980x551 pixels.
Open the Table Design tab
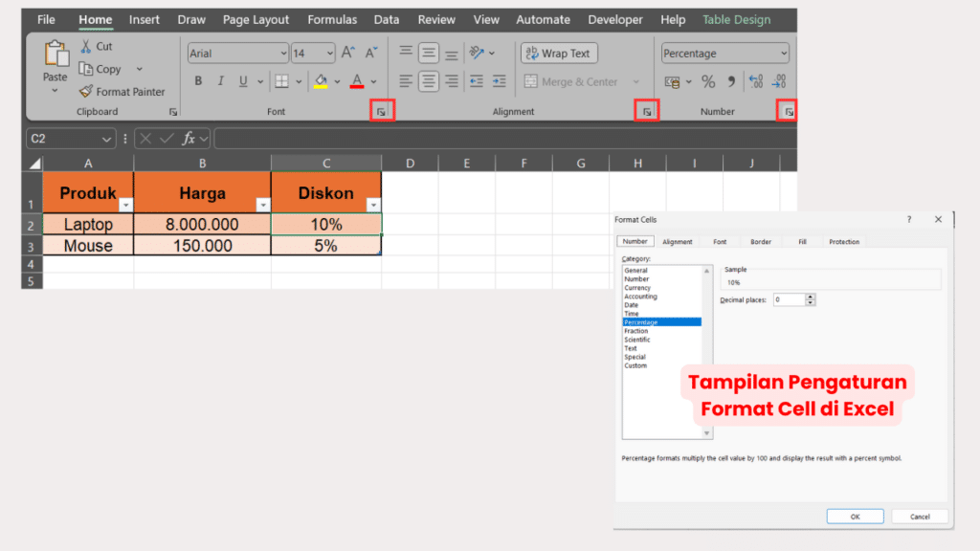click(735, 19)
